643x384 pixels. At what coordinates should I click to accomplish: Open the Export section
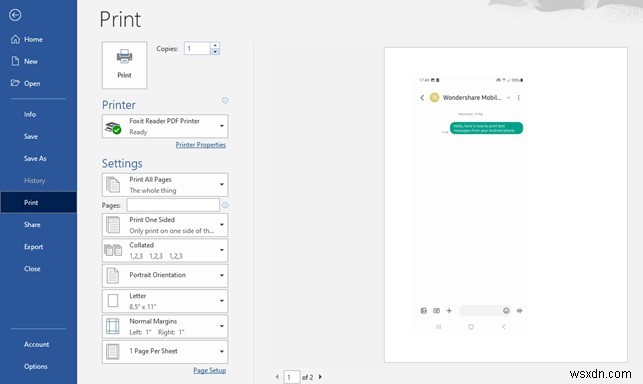tap(33, 247)
